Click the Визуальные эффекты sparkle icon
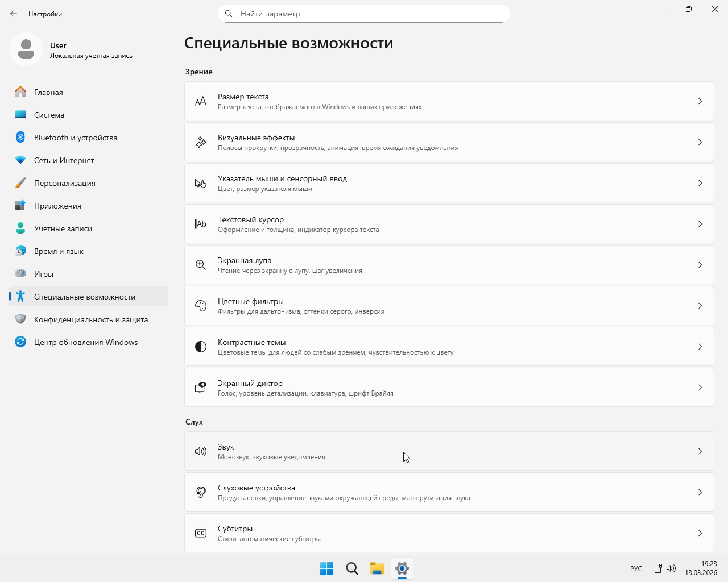The image size is (728, 582). tap(201, 142)
